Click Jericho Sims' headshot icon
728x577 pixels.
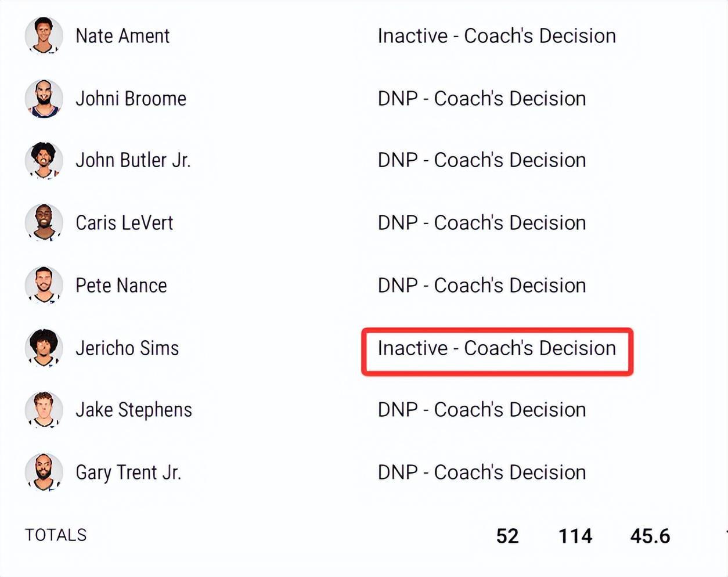tap(44, 348)
